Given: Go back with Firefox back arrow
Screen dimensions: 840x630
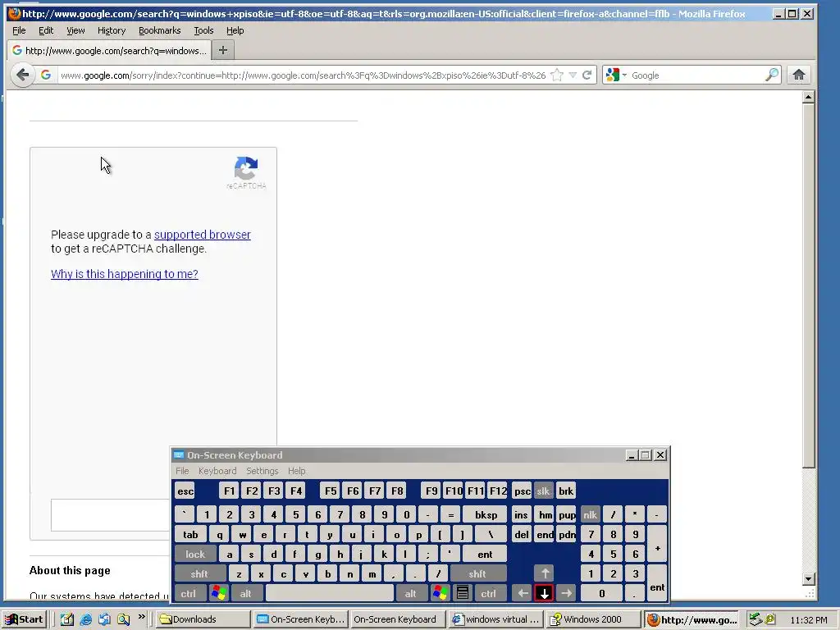Looking at the screenshot, I should point(22,75).
